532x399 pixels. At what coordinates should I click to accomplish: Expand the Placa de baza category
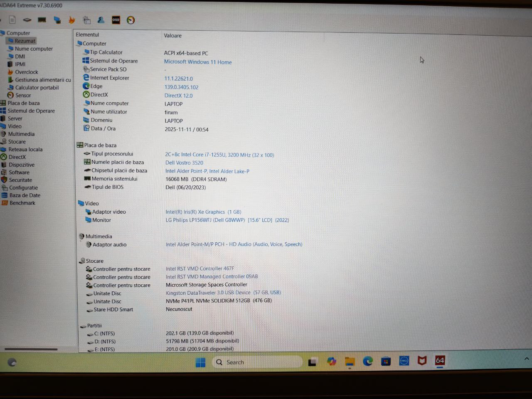point(23,103)
